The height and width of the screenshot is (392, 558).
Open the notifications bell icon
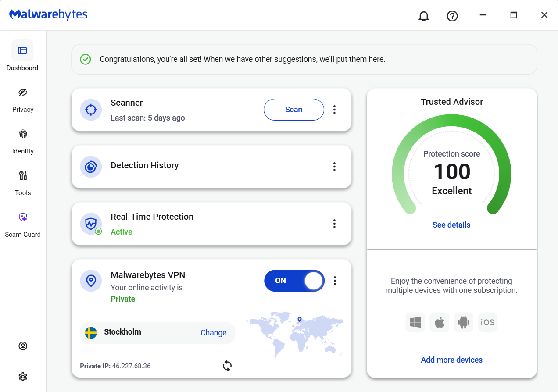coord(424,16)
